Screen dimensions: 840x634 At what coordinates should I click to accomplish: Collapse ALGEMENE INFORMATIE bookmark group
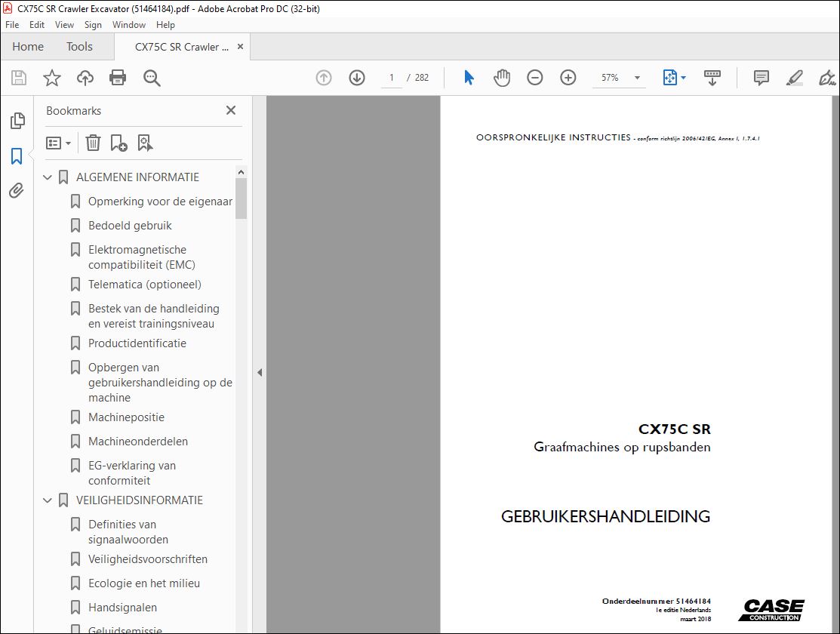48,177
